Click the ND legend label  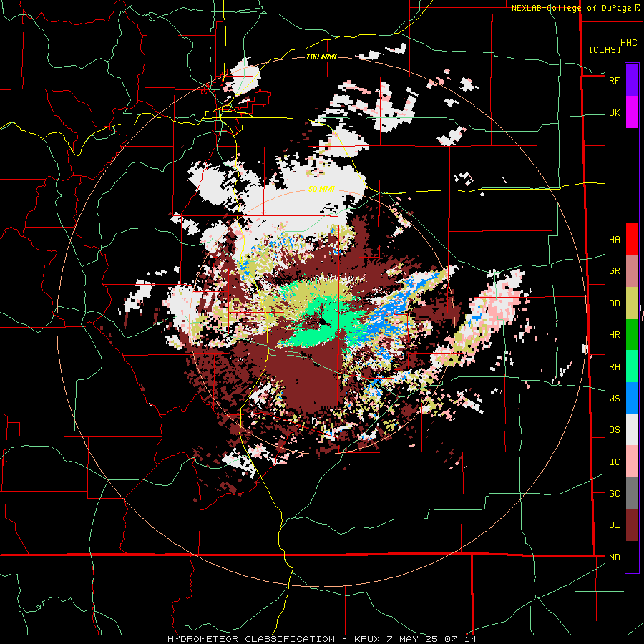614,557
